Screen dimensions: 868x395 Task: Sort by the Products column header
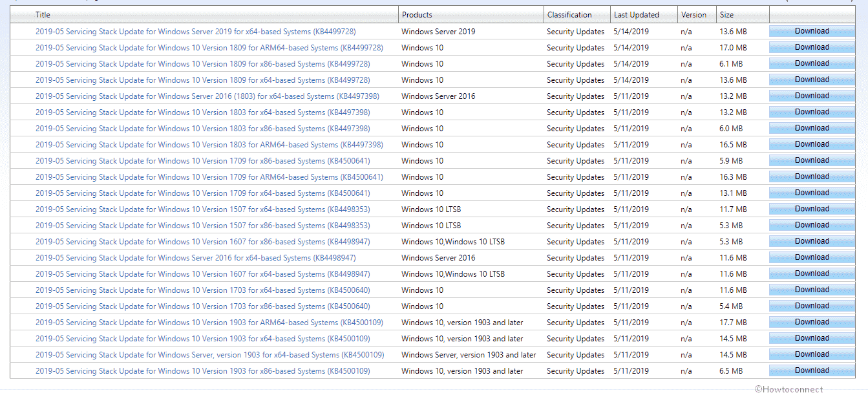pos(417,15)
